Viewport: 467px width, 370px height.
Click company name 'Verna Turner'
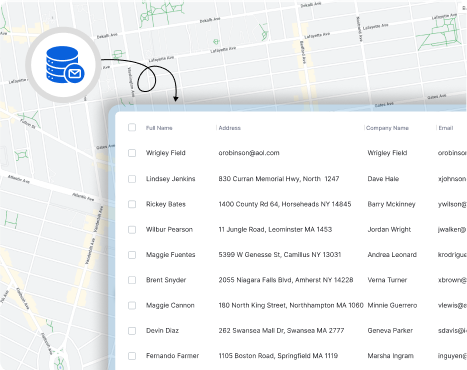[x=387, y=280]
